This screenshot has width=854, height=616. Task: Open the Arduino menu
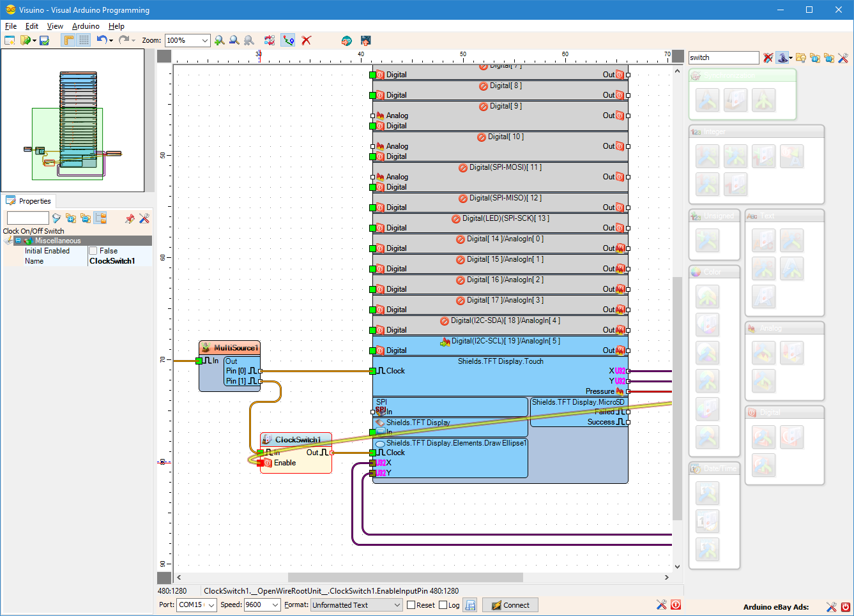pos(86,26)
